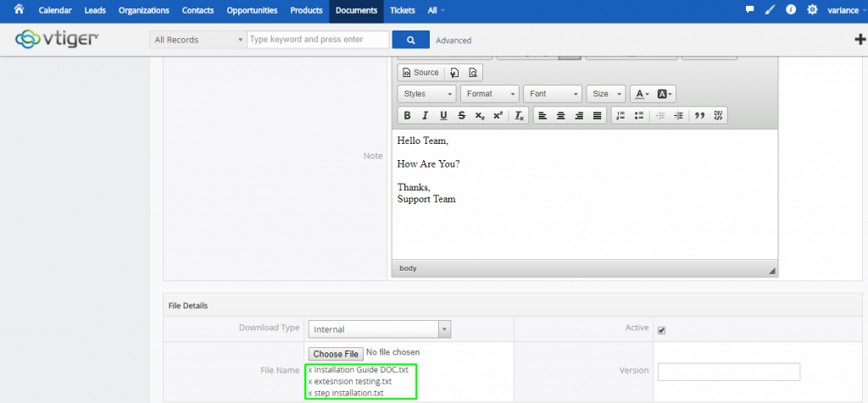Insert a block quote
The image size is (868, 403).
click(x=699, y=115)
